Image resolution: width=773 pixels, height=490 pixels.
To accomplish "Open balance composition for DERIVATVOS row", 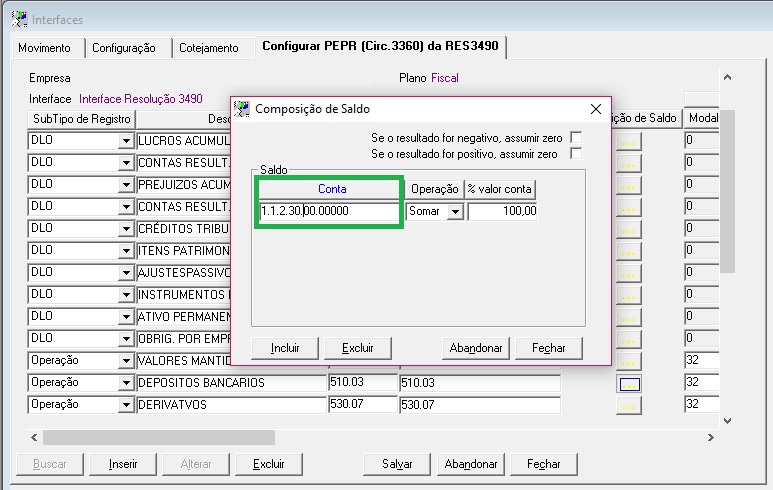I will pyautogui.click(x=628, y=407).
